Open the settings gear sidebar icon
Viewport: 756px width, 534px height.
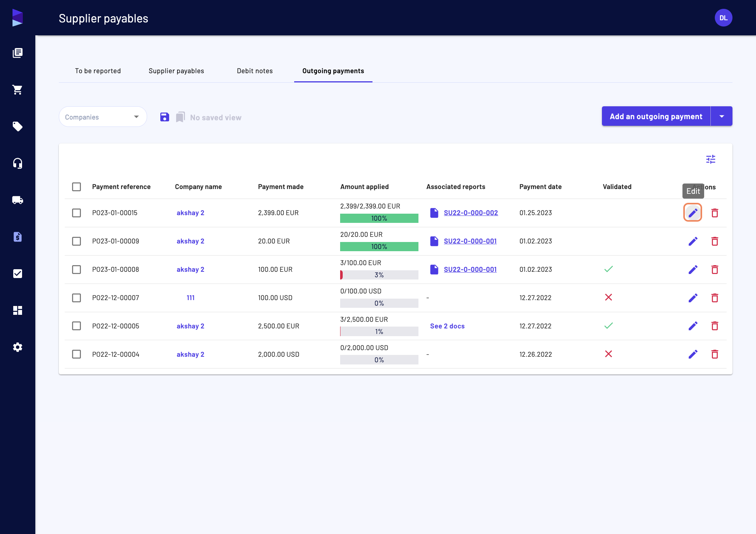tap(18, 347)
